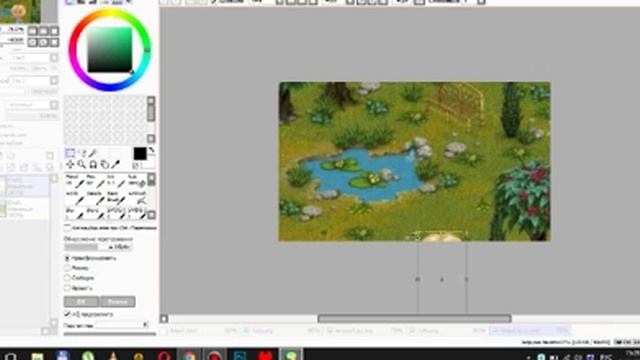This screenshot has width=640, height=360.
Task: Click the last button in the navigator's upper row
Action: click(x=54, y=31)
